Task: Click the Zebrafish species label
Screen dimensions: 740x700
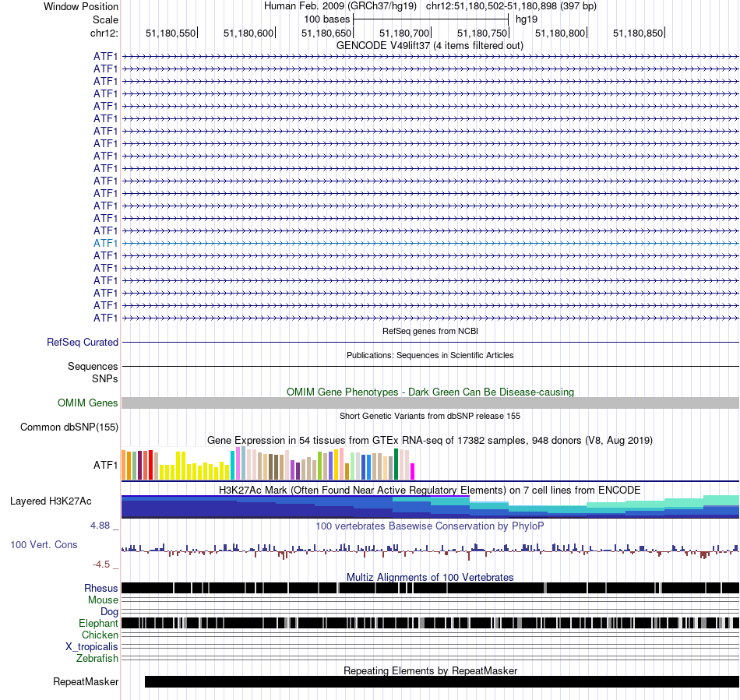Action: 97,658
